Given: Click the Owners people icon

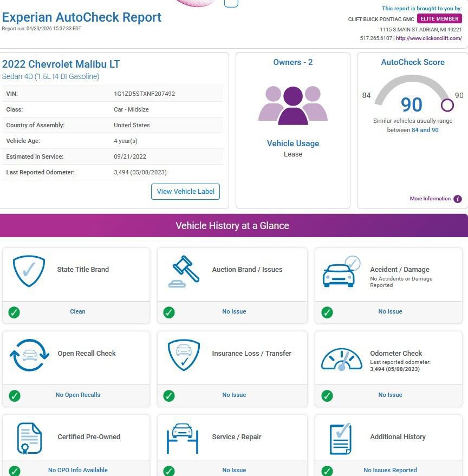Looking at the screenshot, I should pos(292,106).
